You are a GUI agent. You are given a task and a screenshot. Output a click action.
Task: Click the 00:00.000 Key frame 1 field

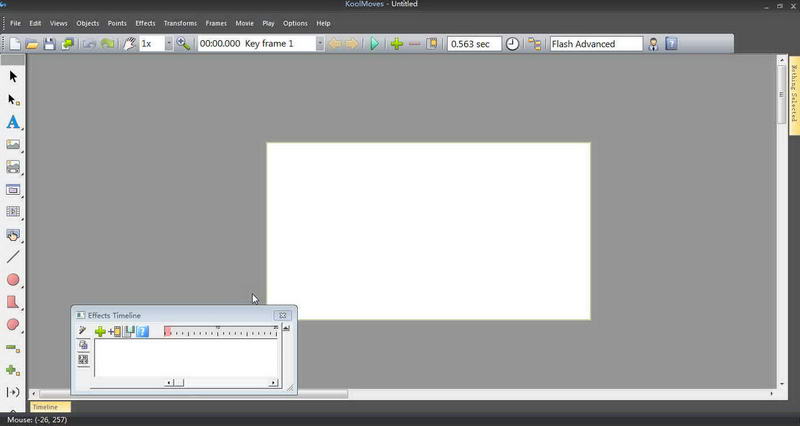[x=257, y=44]
